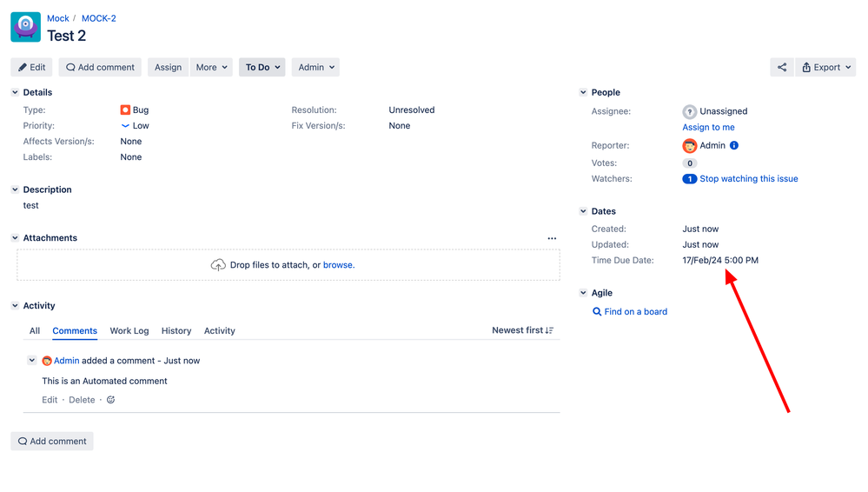Click the Low priority arrow icon

coord(125,126)
